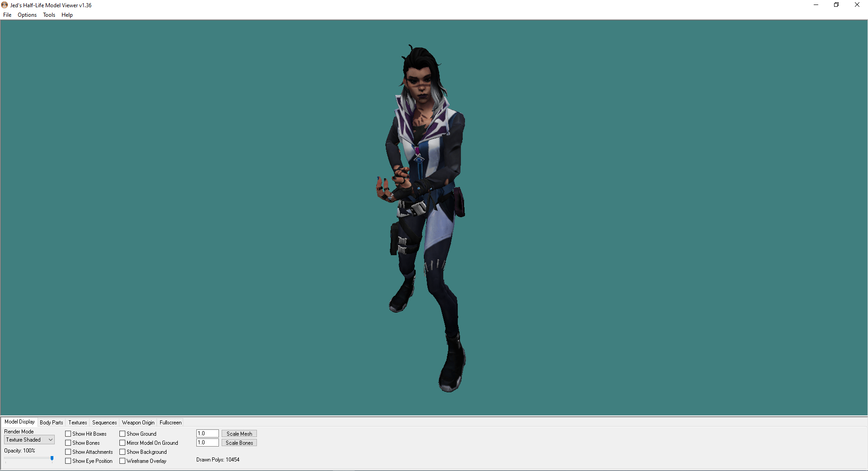Viewport: 868px width, 471px height.
Task: Enable Show Bones checkbox
Action: pyautogui.click(x=68, y=443)
